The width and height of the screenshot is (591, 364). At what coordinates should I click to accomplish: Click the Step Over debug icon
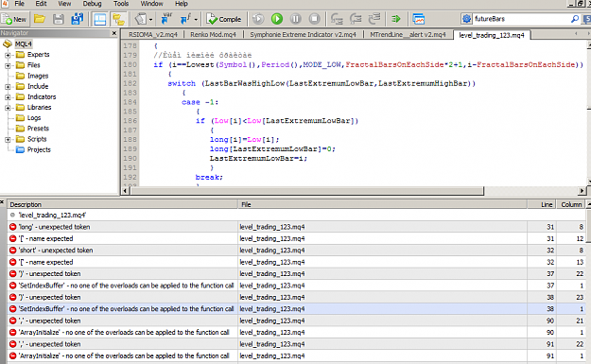click(356, 19)
